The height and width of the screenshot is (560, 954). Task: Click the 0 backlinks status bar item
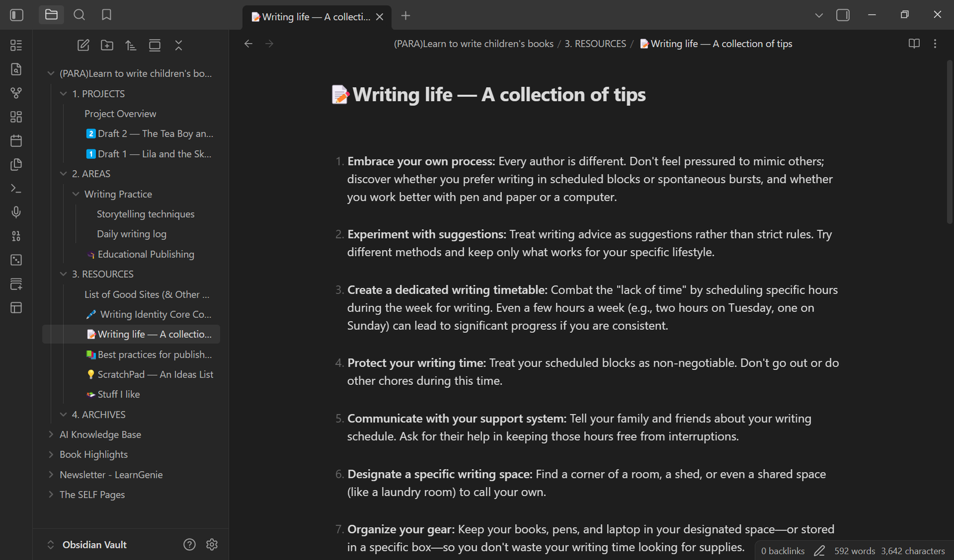coord(782,551)
